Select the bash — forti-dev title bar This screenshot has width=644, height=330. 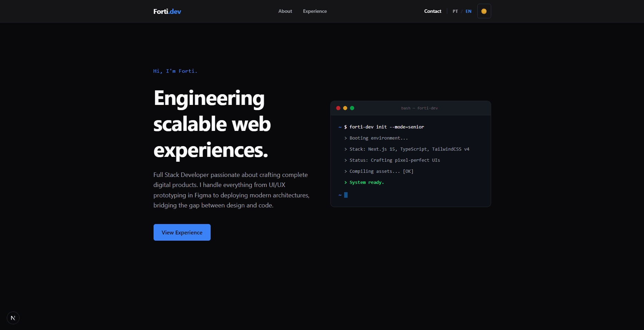pos(419,108)
